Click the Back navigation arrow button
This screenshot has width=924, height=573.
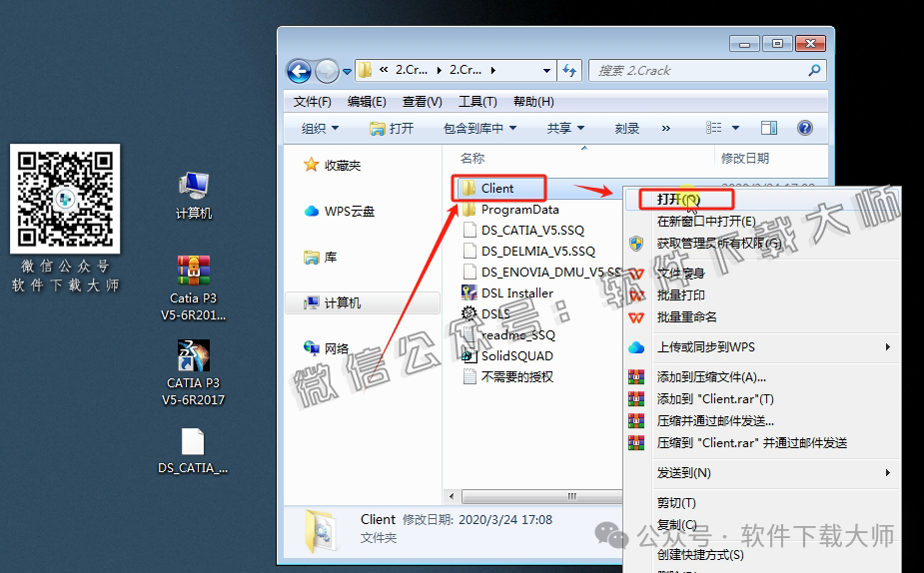299,71
